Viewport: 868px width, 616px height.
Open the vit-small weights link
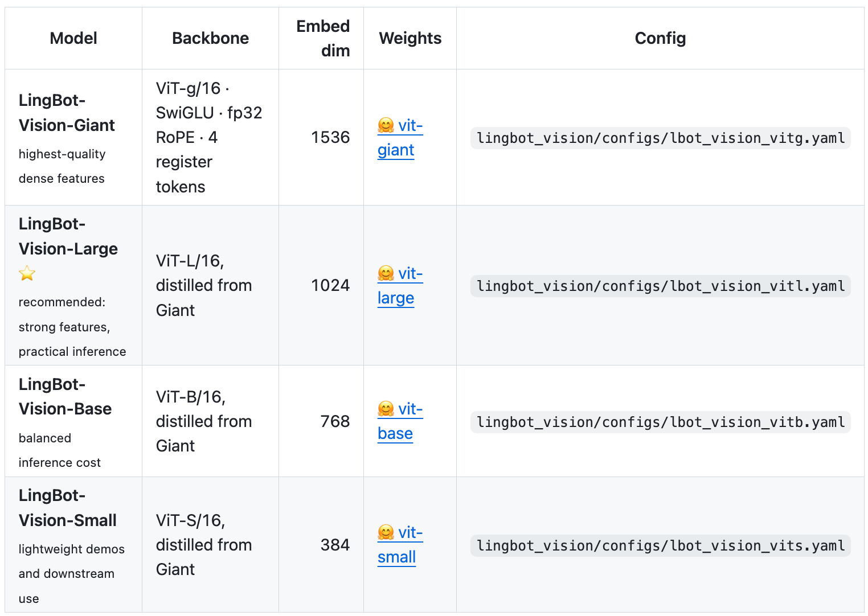(400, 545)
